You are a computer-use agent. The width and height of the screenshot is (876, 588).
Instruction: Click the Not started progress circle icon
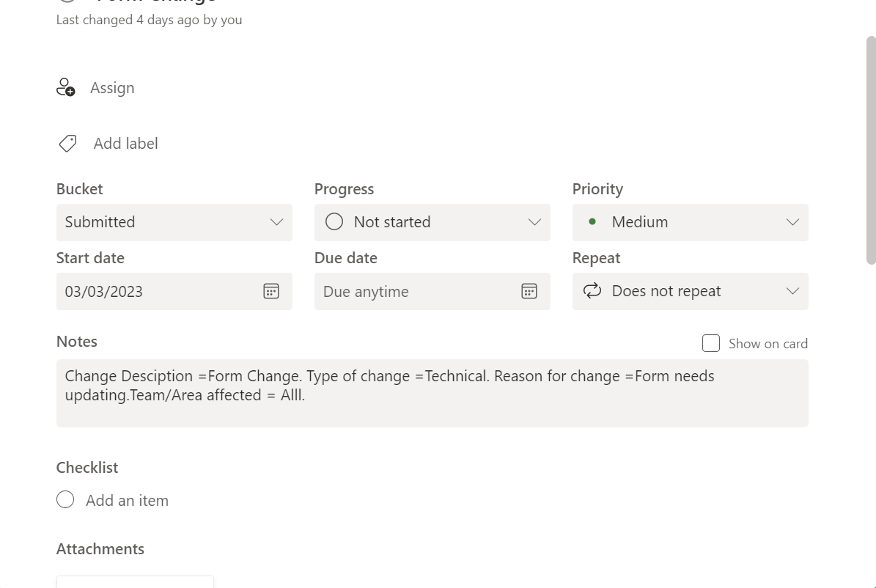click(x=334, y=221)
